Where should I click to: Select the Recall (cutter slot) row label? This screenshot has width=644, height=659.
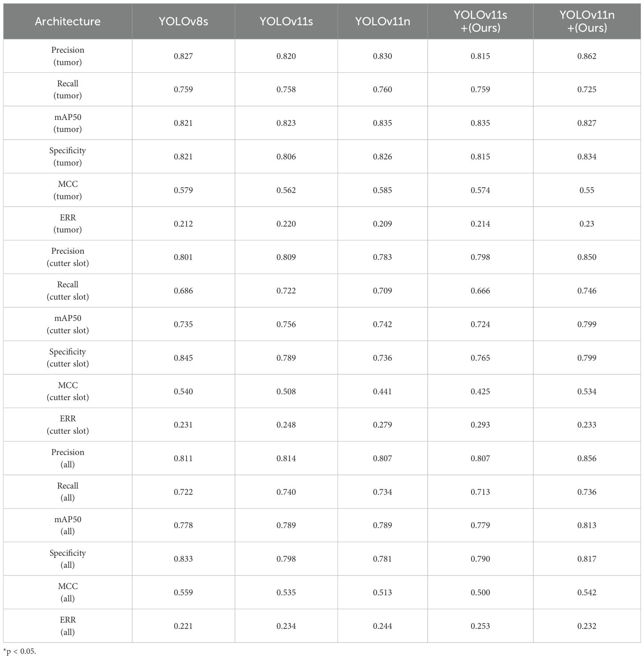pos(67,291)
